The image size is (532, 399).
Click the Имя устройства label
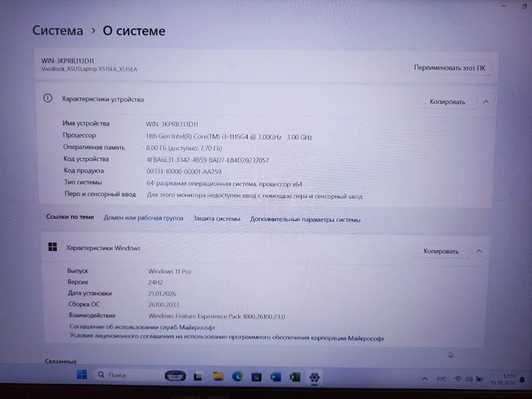tap(86, 124)
